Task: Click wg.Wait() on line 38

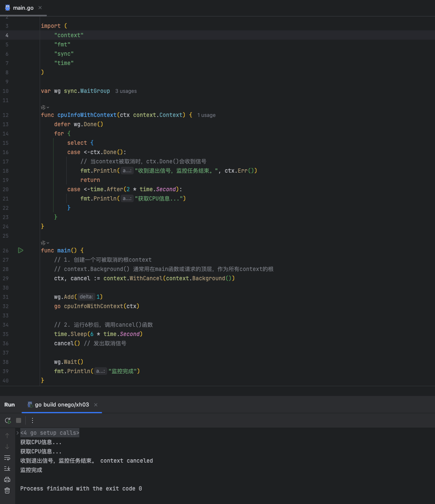Action: coord(69,362)
